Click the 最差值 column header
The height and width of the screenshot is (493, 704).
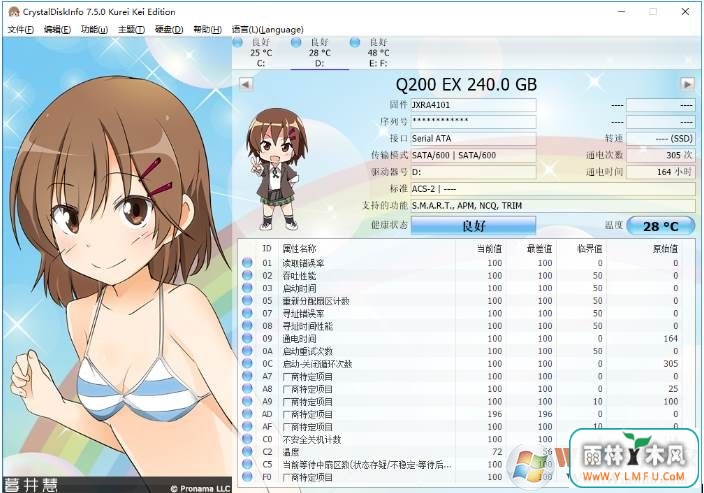(531, 248)
